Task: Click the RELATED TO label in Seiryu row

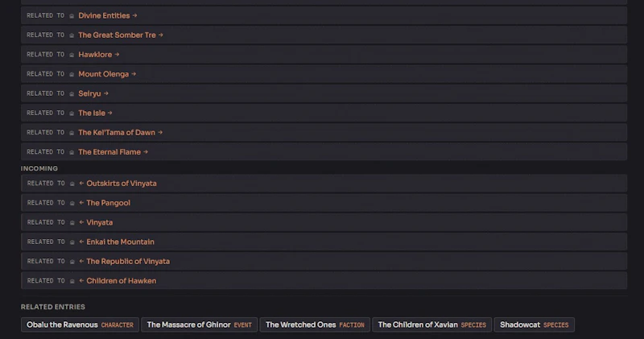Action: coord(46,93)
